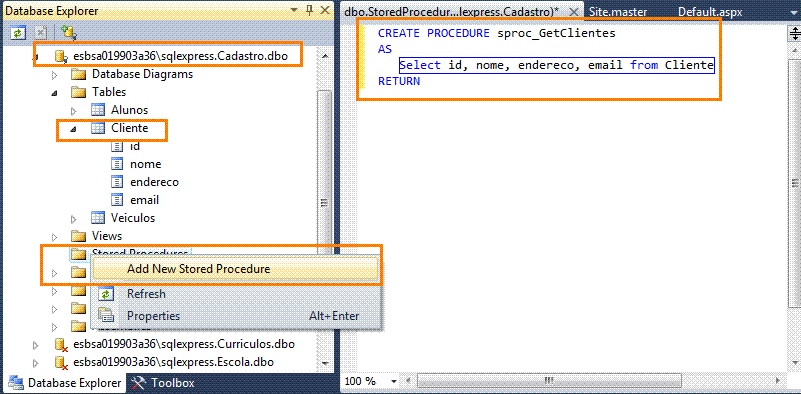Select the Alunos table name

[129, 110]
